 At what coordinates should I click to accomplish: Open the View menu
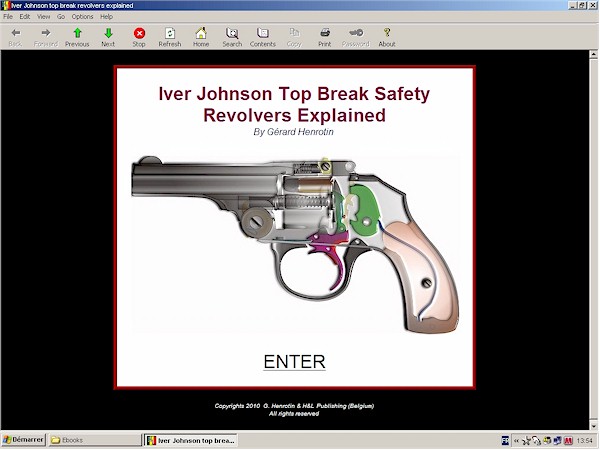(x=43, y=17)
